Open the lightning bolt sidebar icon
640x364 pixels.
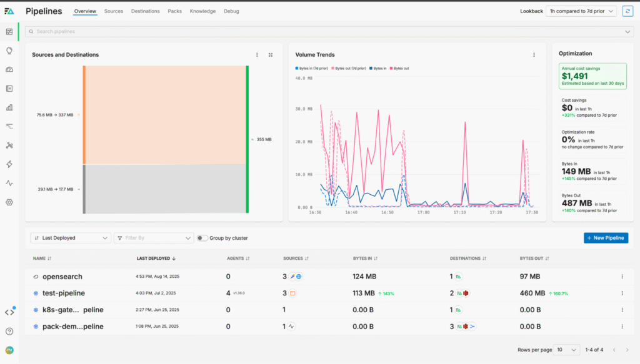(x=9, y=164)
